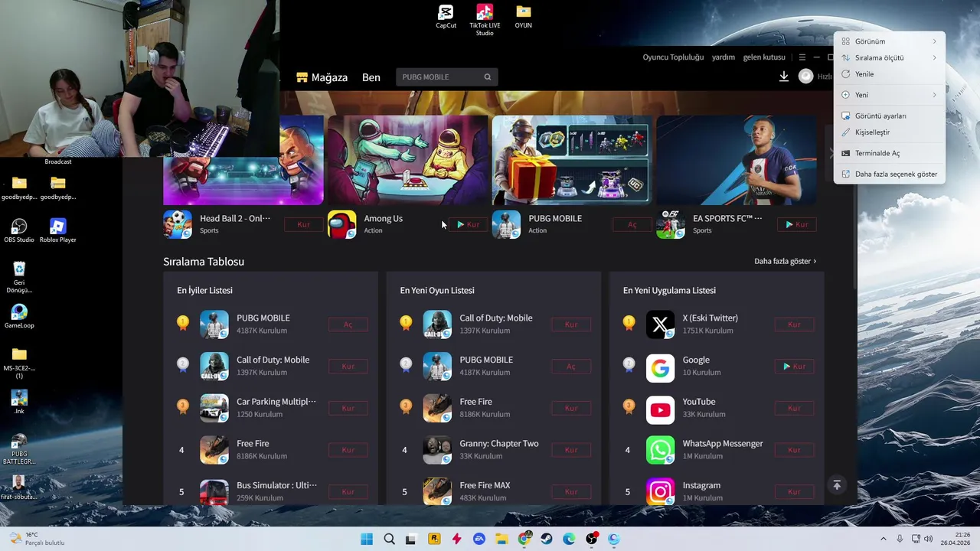Choose Kişiselleştir in context menu

(x=890, y=132)
